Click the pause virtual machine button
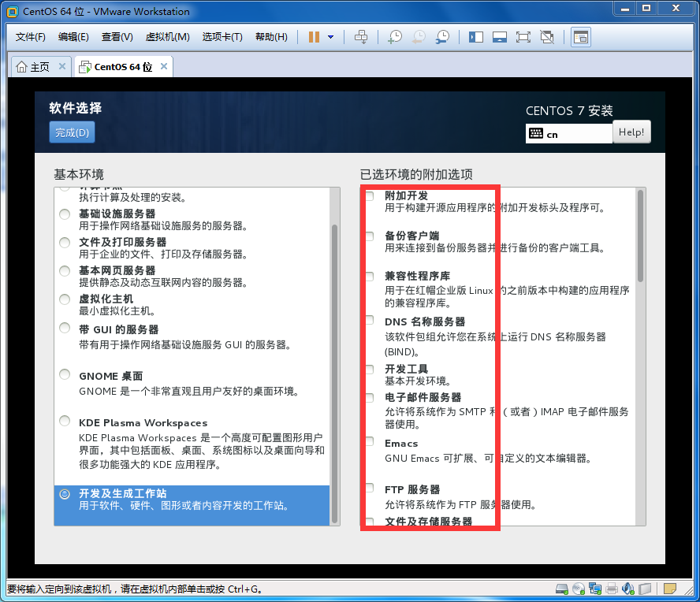700x602 pixels. point(314,37)
